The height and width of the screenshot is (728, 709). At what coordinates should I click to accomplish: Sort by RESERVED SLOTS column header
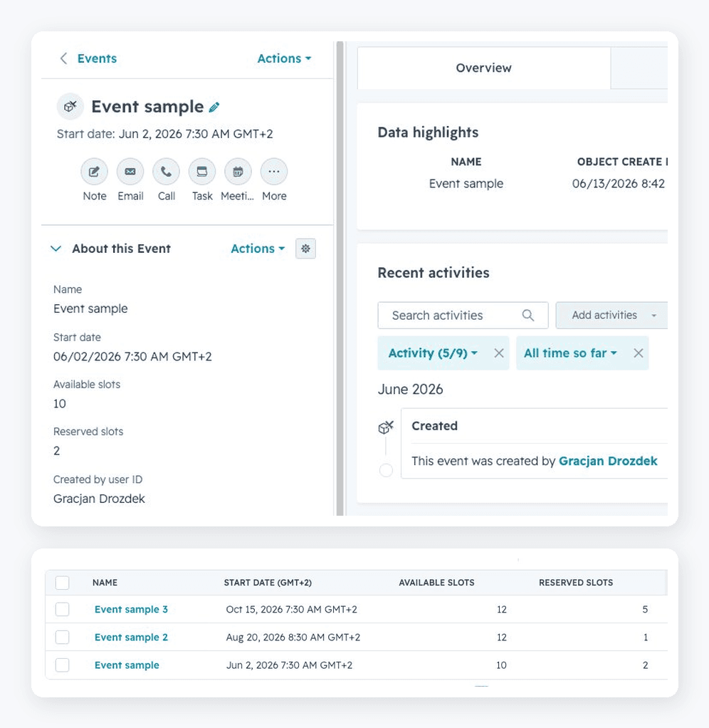click(576, 583)
